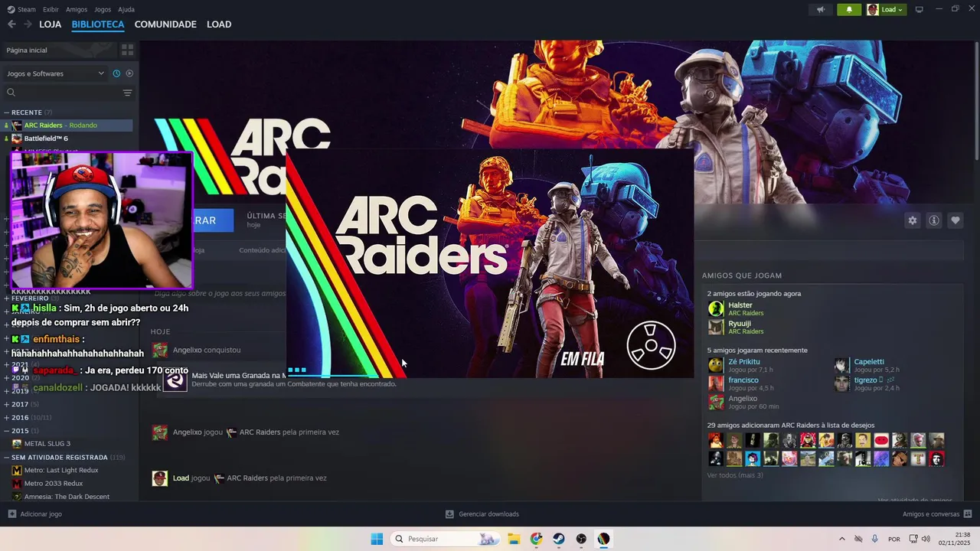This screenshot has width=980, height=551.
Task: Open the announcements megaphone icon
Action: (821, 9)
